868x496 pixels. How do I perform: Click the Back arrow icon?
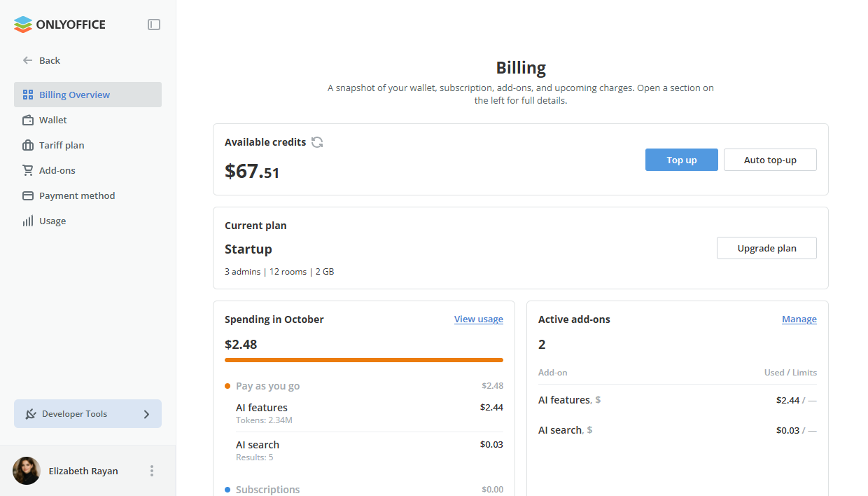tap(28, 60)
